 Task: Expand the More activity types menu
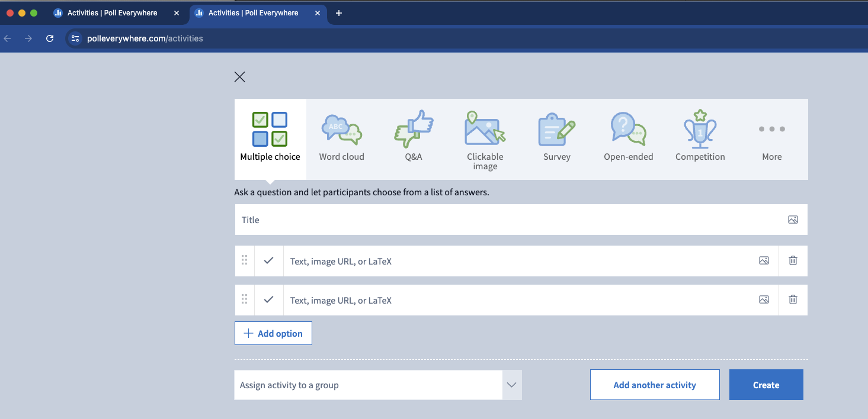771,139
